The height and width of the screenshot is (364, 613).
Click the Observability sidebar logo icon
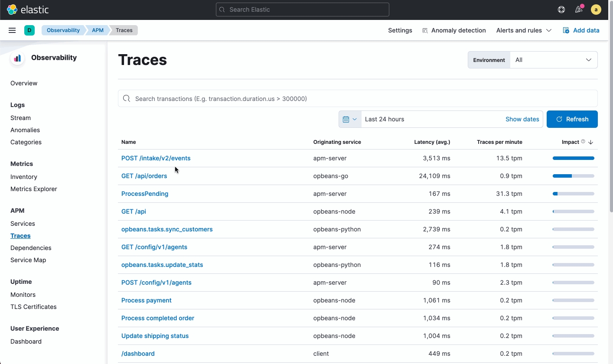click(x=17, y=58)
